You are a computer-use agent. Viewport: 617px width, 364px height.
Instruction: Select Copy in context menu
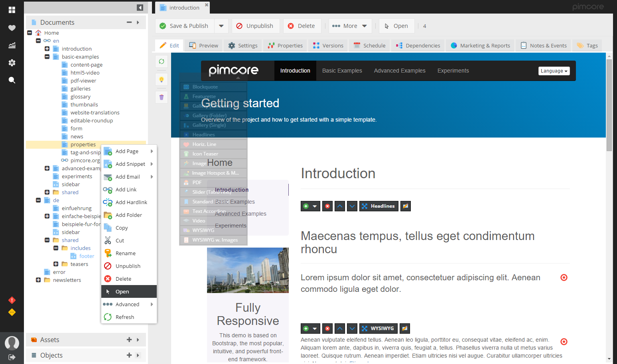[x=129, y=228]
